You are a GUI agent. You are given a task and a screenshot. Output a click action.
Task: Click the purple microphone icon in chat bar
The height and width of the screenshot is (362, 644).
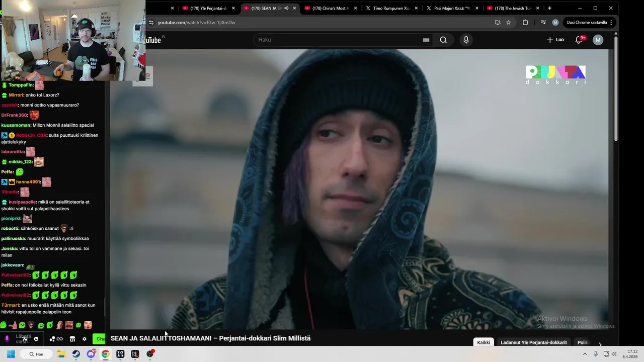click(x=7, y=339)
